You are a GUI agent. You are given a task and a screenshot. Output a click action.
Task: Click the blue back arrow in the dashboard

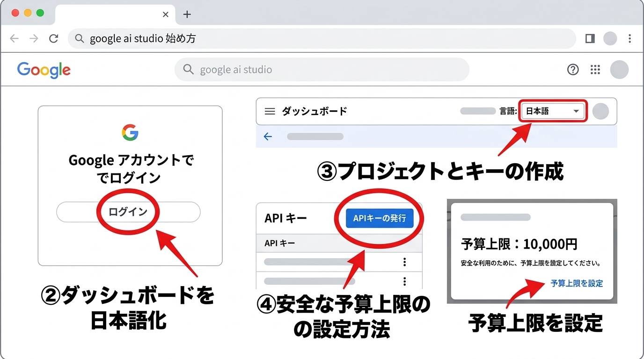point(268,136)
